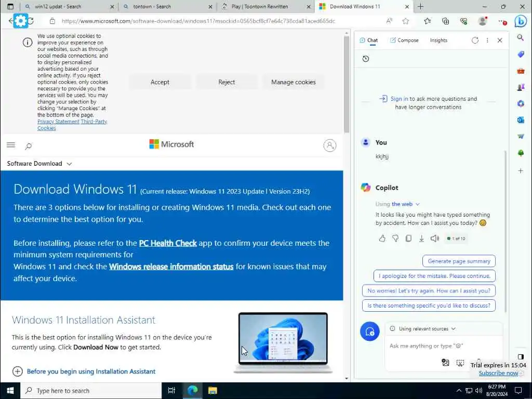Viewport: 532px width, 399px height.
Task: Start a new topic in Copilot
Action: tap(370, 331)
